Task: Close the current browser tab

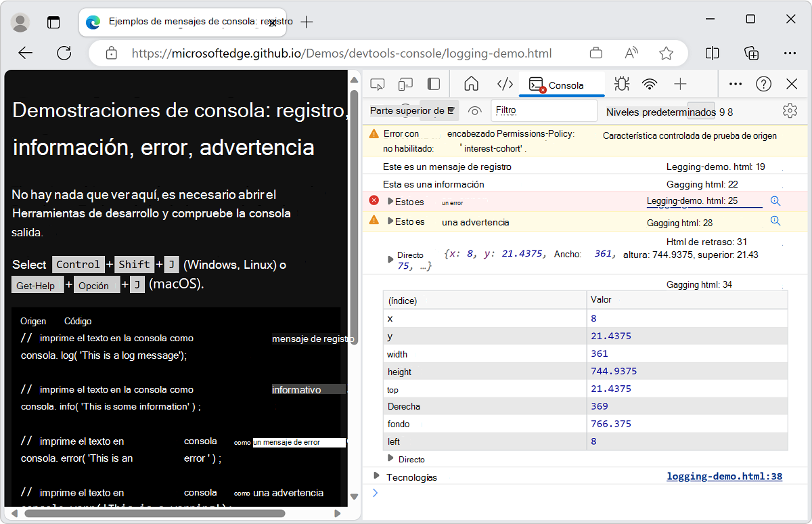Action: pos(272,23)
